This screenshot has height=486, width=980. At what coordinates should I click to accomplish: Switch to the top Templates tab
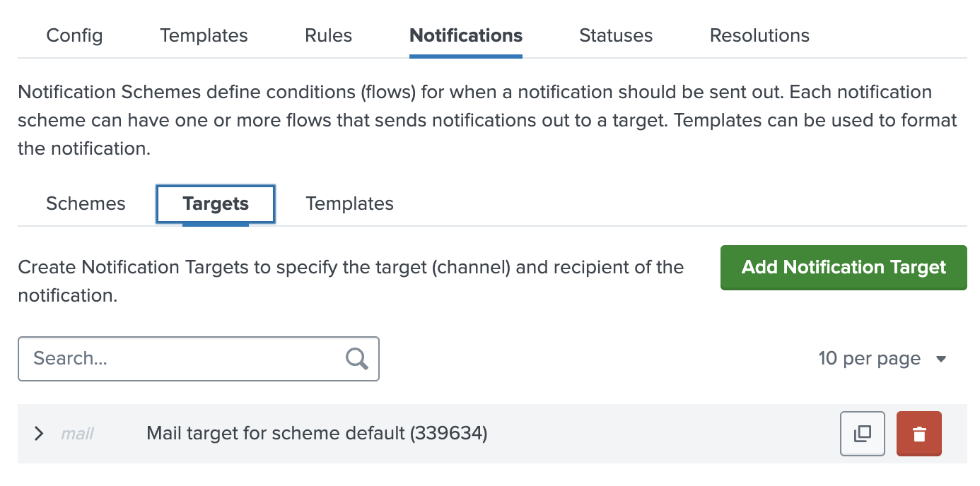click(204, 35)
